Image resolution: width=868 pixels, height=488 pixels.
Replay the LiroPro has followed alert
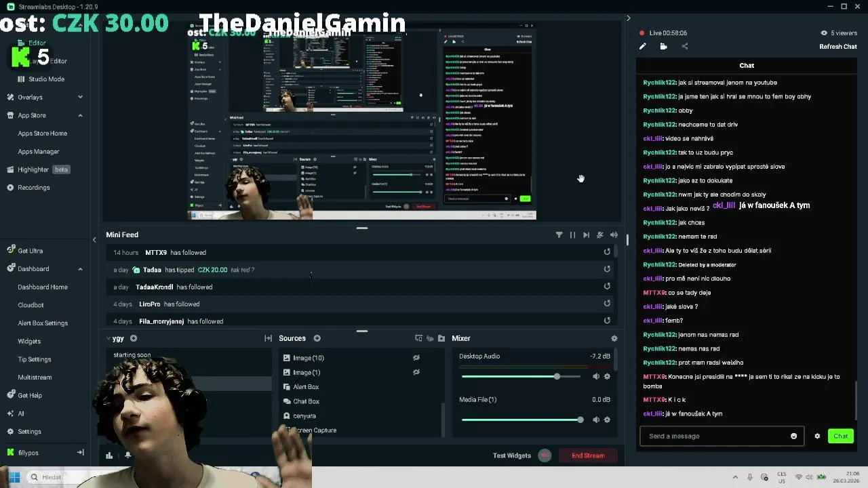607,304
